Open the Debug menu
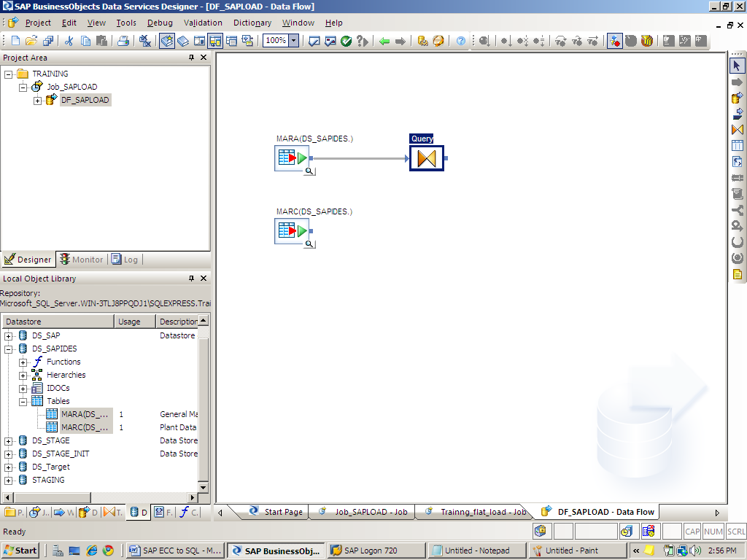The width and height of the screenshot is (747, 560). (160, 23)
